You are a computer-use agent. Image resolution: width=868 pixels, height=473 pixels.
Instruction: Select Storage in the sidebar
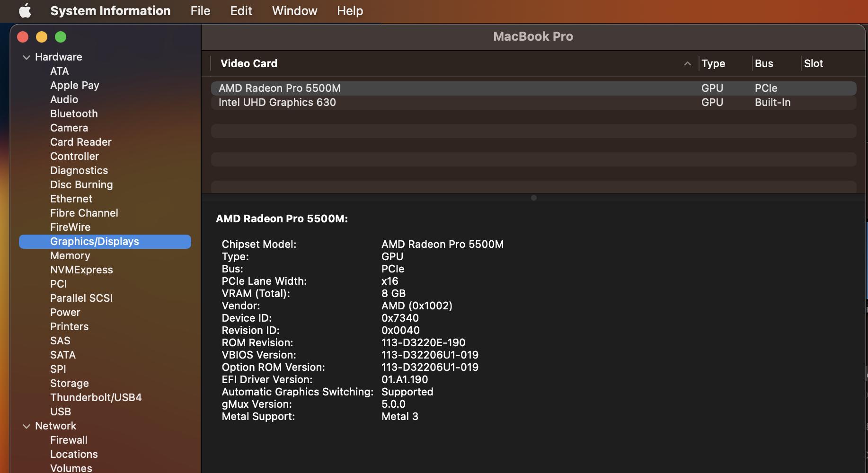pyautogui.click(x=70, y=384)
